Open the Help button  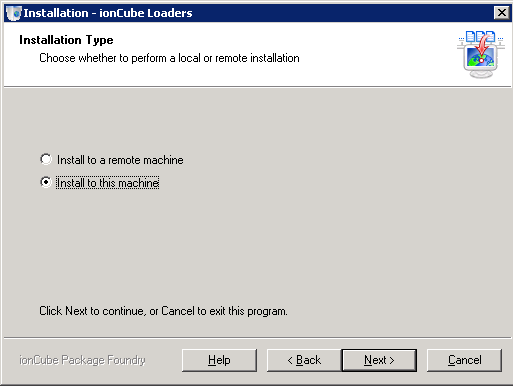click(219, 360)
